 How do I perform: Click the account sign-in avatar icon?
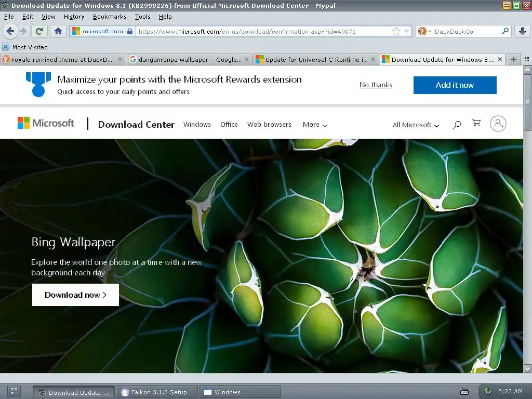(498, 124)
